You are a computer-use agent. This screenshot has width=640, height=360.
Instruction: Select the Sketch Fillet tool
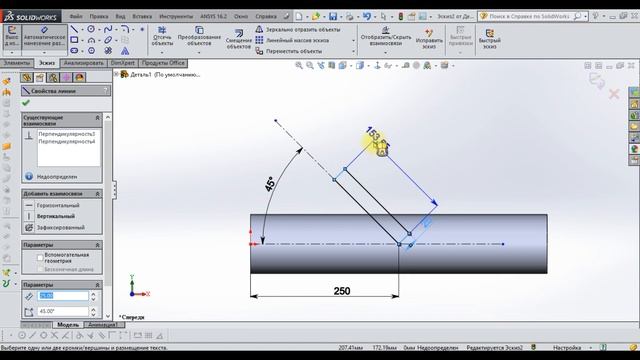(x=125, y=29)
